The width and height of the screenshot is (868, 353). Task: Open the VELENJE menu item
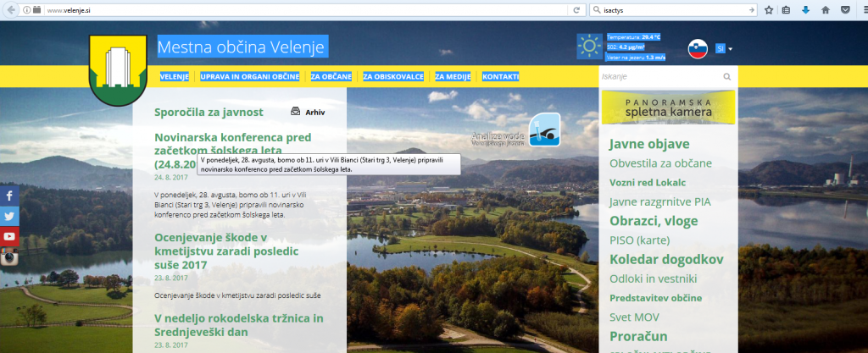[175, 77]
